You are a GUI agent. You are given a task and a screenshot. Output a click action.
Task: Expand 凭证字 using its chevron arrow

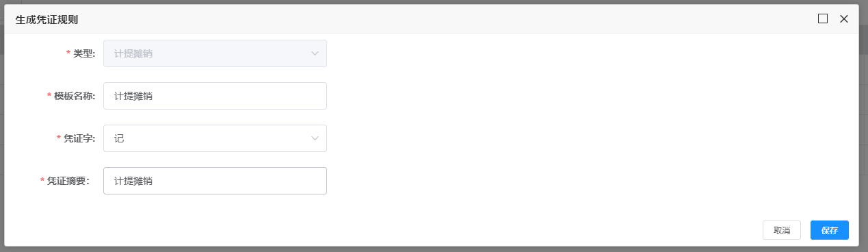pyautogui.click(x=315, y=138)
